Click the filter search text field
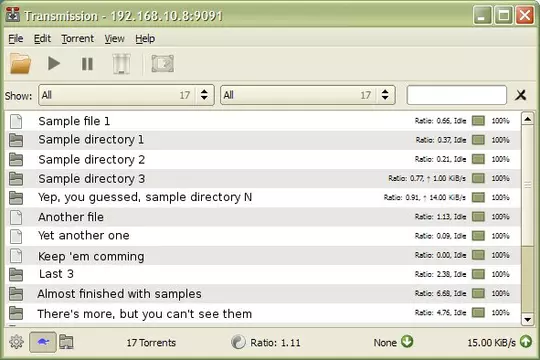540x360 pixels. (457, 95)
